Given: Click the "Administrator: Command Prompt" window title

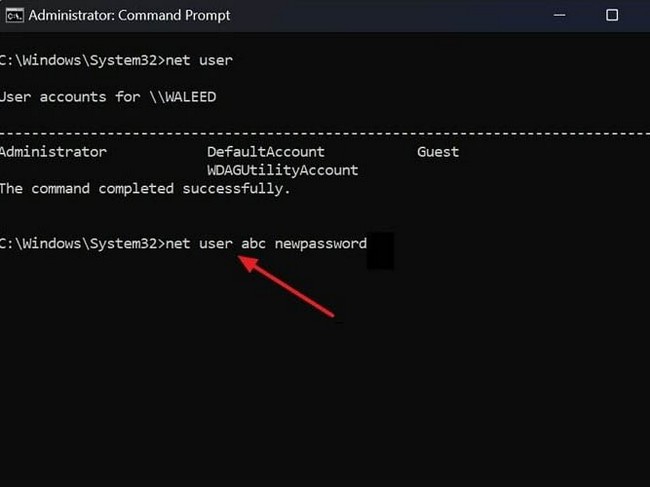Looking at the screenshot, I should pyautogui.click(x=129, y=15).
